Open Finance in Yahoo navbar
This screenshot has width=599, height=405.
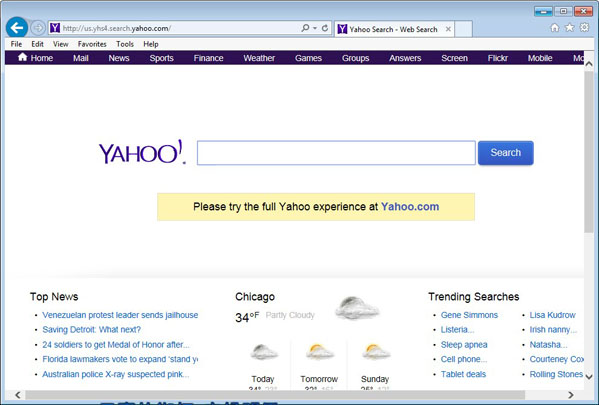pyautogui.click(x=208, y=58)
